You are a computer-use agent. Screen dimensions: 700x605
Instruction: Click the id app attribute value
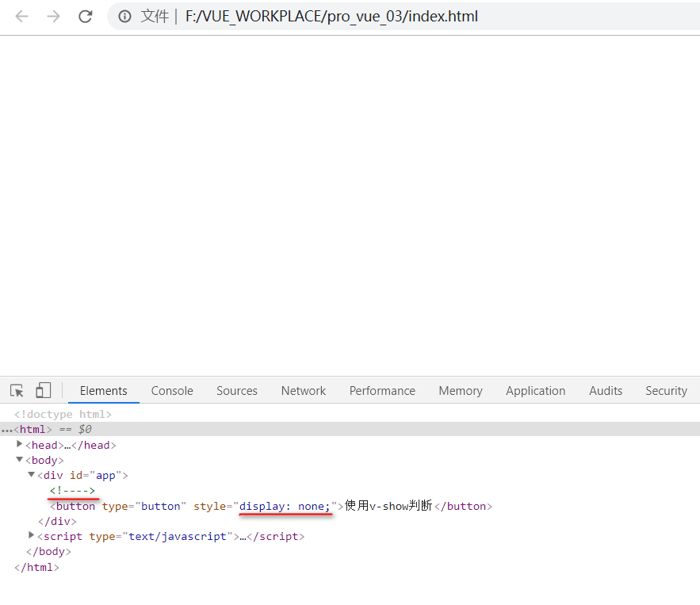pyautogui.click(x=105, y=476)
